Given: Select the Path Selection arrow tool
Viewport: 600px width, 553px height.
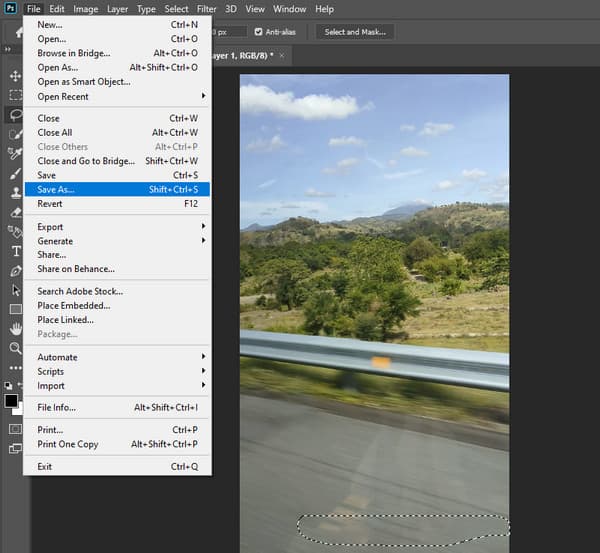Looking at the screenshot, I should [x=16, y=290].
